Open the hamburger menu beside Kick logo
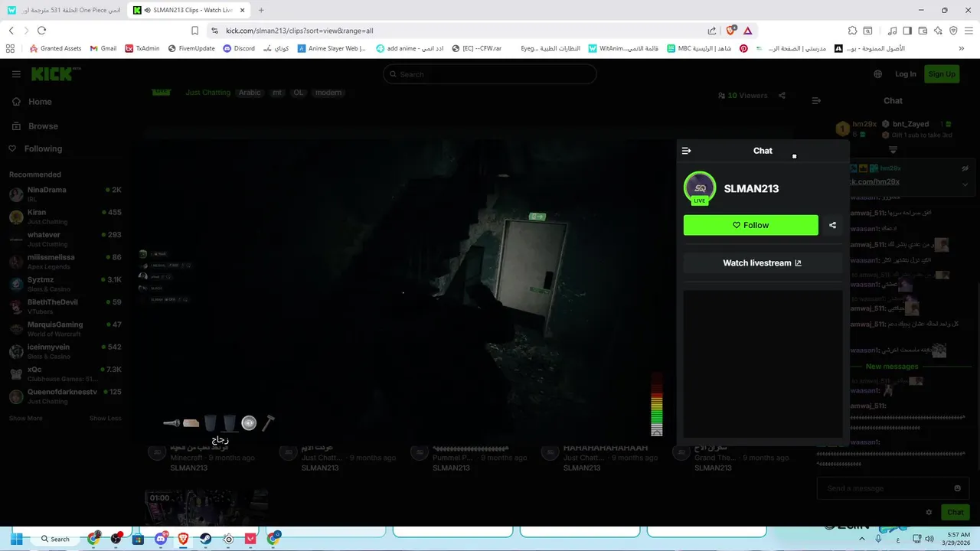Image resolution: width=980 pixels, height=551 pixels. 16,74
